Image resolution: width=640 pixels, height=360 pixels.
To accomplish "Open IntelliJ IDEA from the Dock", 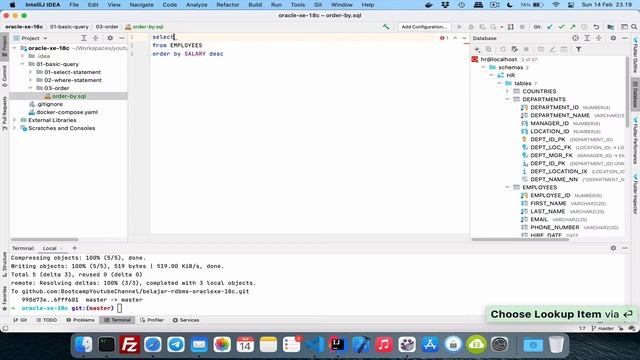I will 338,345.
